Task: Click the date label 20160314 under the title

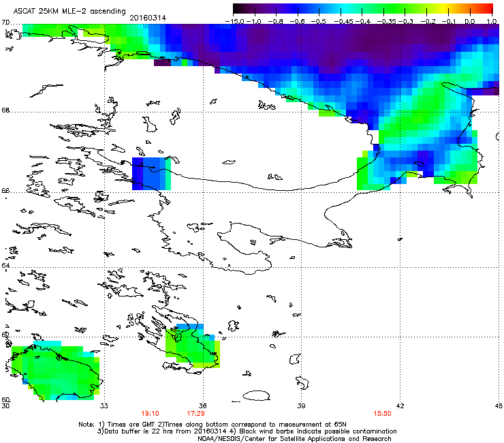Action: (x=148, y=18)
